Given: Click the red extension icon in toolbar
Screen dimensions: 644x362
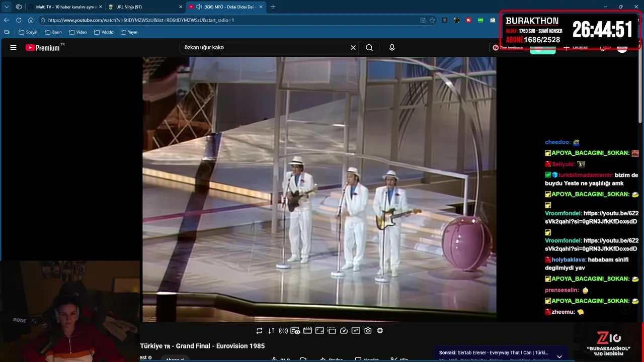Looking at the screenshot, I should [x=469, y=20].
